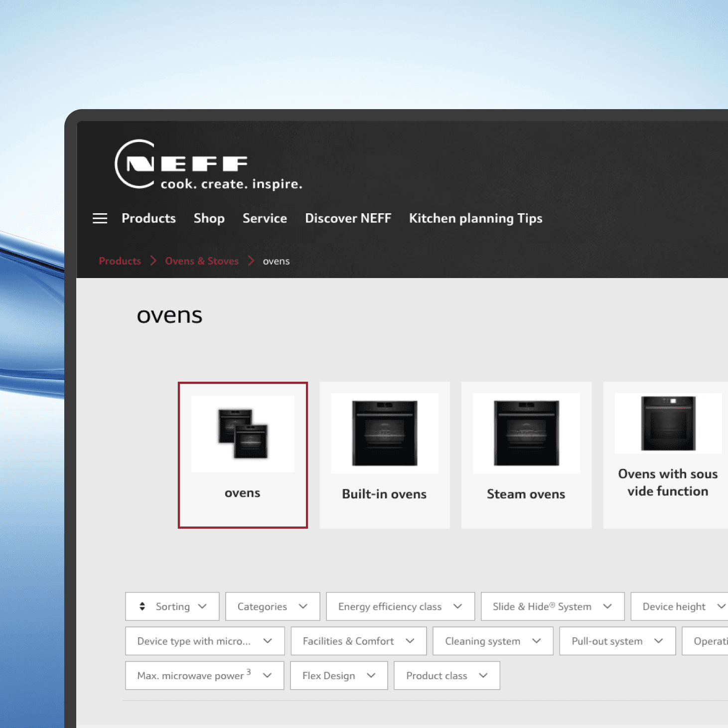Click the Kitchen planning Tips menu entry
The width and height of the screenshot is (728, 728).
(x=475, y=218)
